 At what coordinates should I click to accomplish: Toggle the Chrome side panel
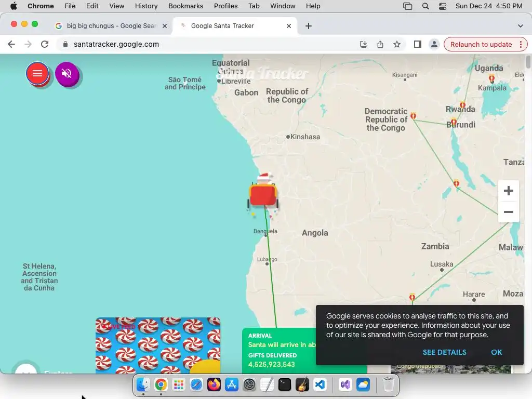tap(417, 44)
